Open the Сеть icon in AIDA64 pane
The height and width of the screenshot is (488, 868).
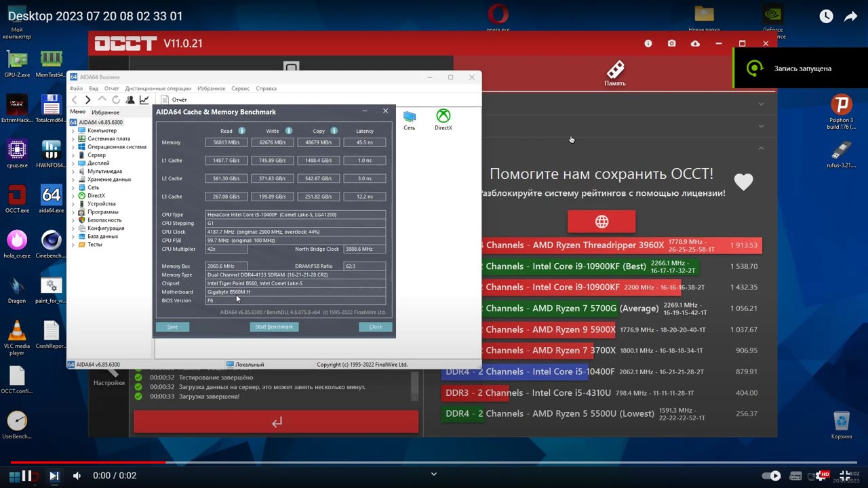410,120
